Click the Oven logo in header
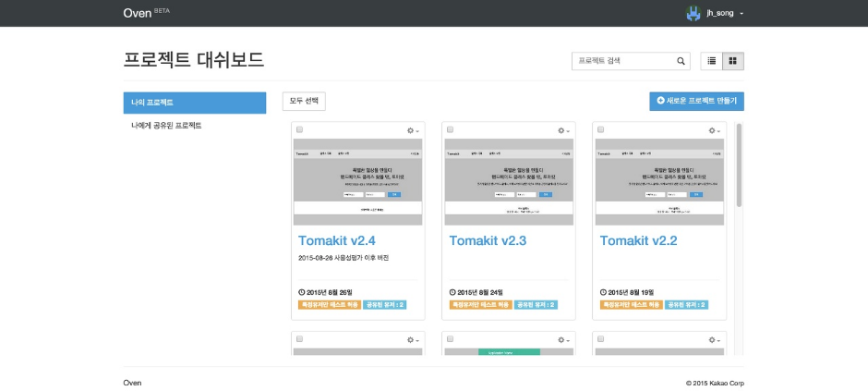Viewport: 868px width, 391px height. (x=137, y=13)
